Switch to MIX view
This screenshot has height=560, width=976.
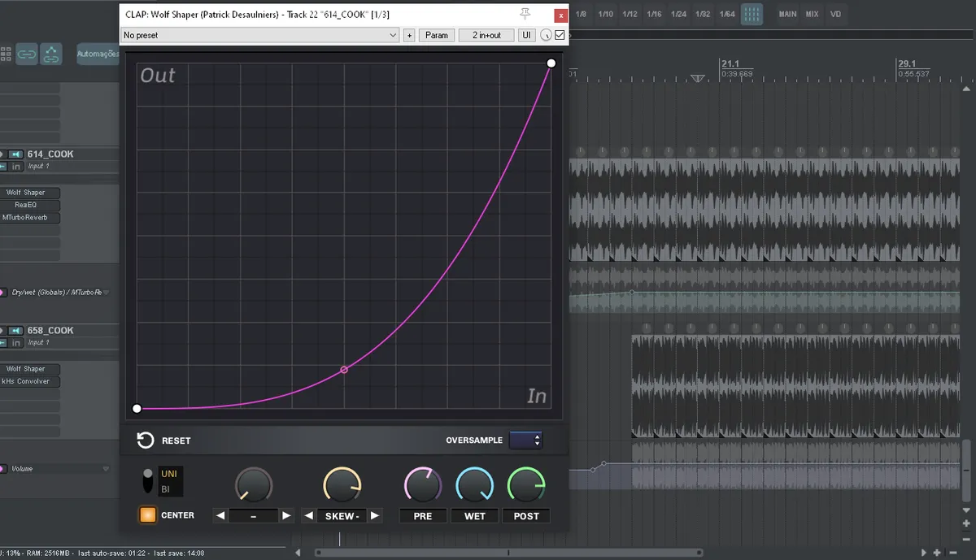812,14
